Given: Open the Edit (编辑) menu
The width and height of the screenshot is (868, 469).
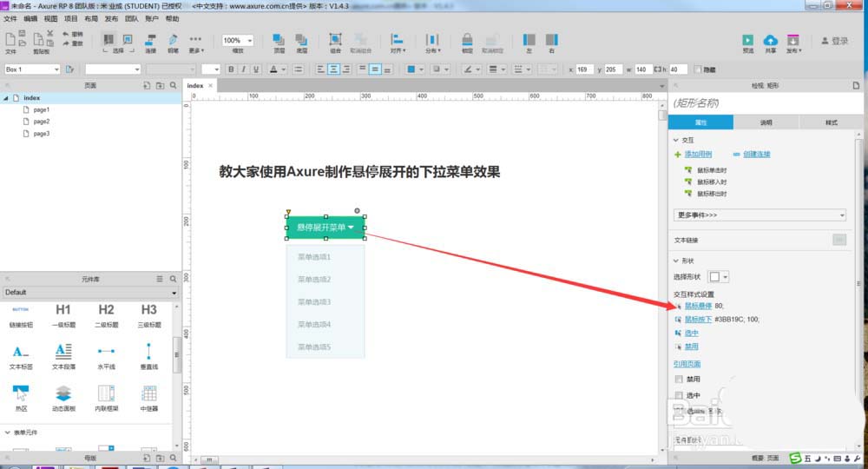Looking at the screenshot, I should [30, 19].
